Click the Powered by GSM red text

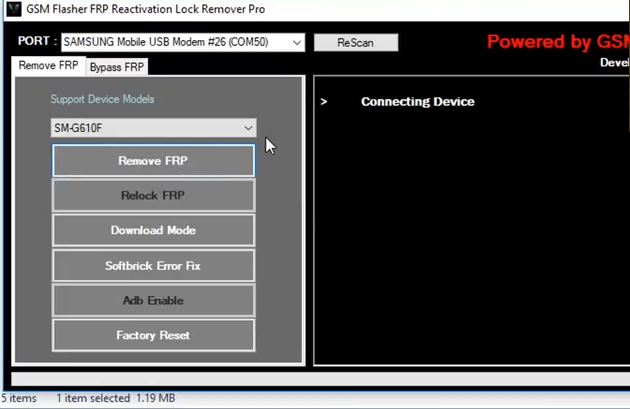click(558, 42)
